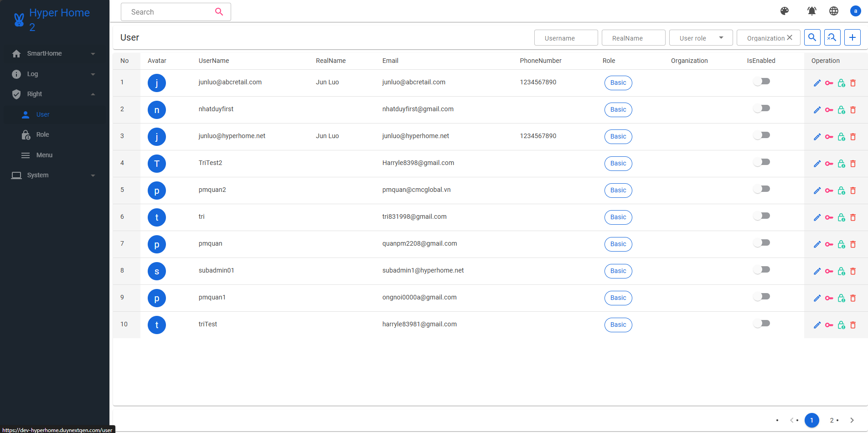
Task: Toggle IsEnabled for junluo@abcretail.com
Action: (761, 82)
